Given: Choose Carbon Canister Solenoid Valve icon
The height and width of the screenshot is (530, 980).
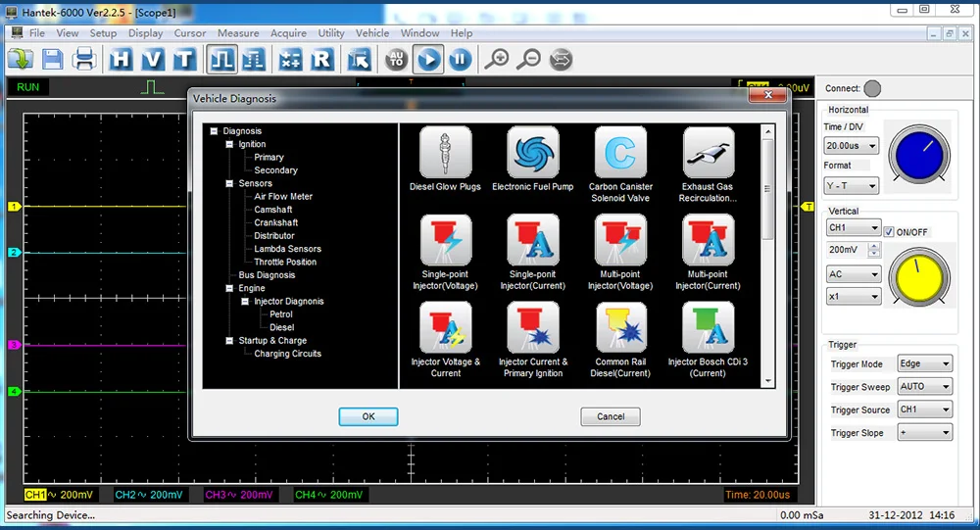Looking at the screenshot, I should pos(620,153).
